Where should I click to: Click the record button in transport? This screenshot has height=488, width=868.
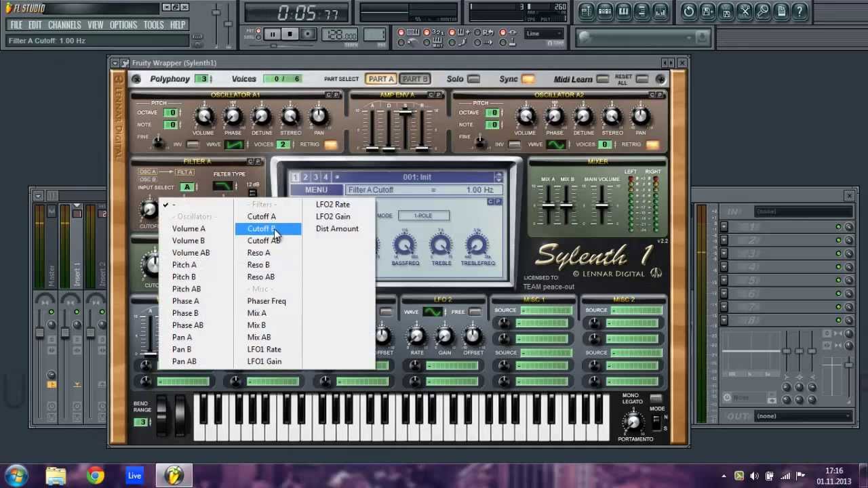(307, 35)
